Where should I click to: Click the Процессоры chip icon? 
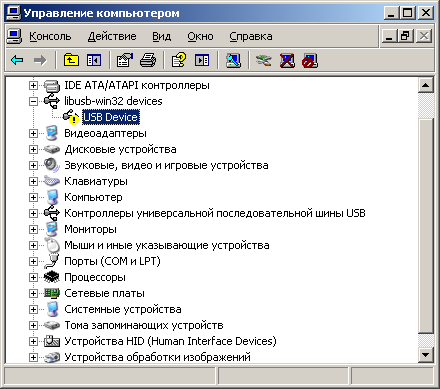click(x=52, y=277)
